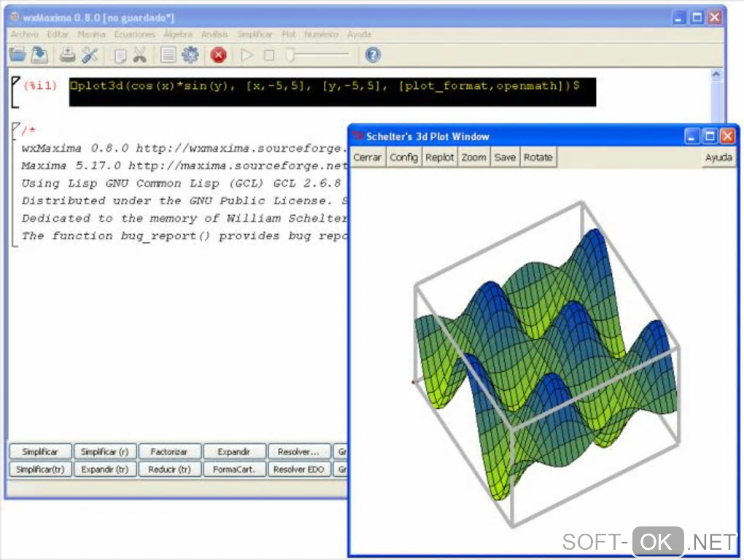Open the Maxima menu

tap(91, 34)
